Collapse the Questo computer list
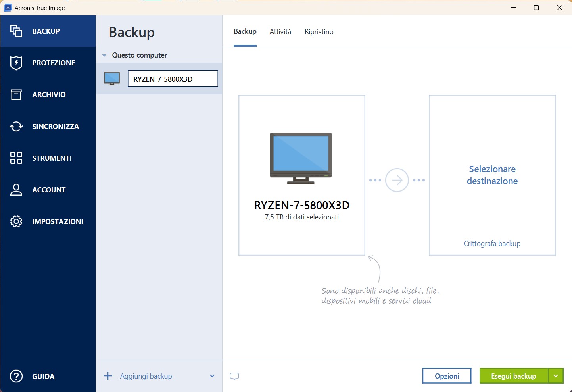 click(104, 56)
